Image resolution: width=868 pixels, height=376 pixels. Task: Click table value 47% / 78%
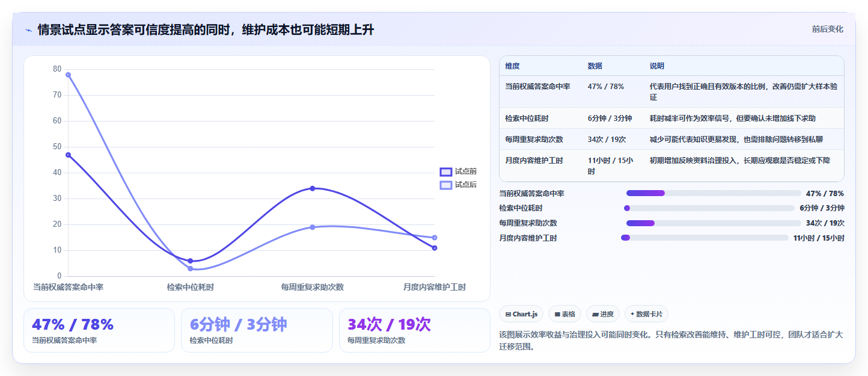[x=606, y=87]
